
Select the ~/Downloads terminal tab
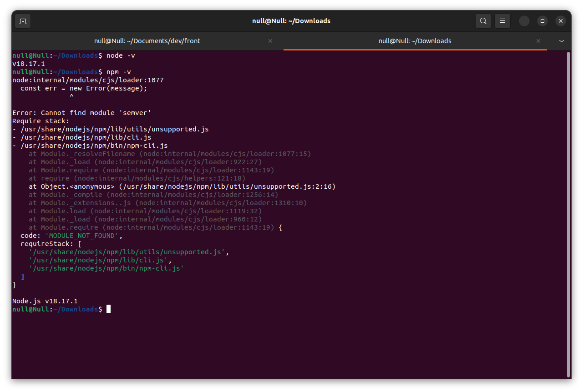coord(415,41)
